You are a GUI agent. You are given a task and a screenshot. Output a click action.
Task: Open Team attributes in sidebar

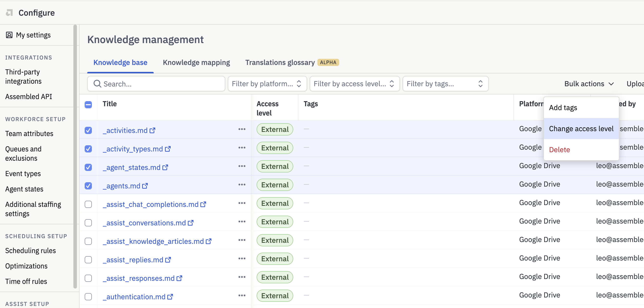[x=29, y=133]
